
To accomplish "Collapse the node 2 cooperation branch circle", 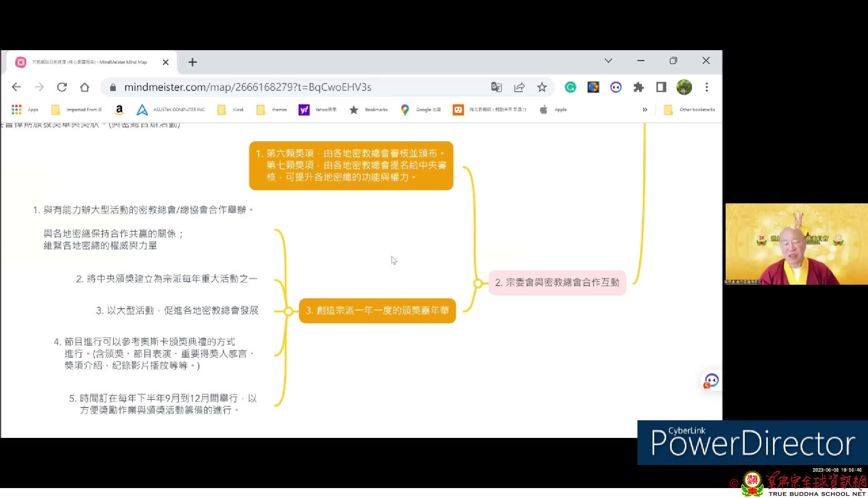I will pyautogui.click(x=478, y=283).
